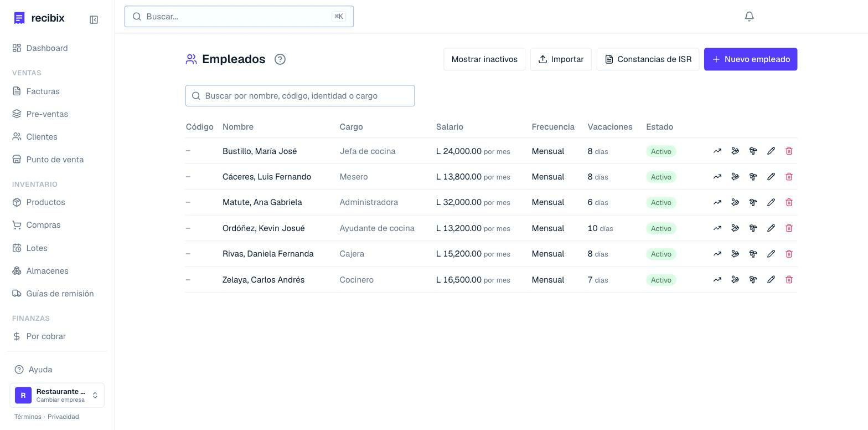This screenshot has width=868, height=430.
Task: Click the Importar button
Action: click(x=561, y=59)
